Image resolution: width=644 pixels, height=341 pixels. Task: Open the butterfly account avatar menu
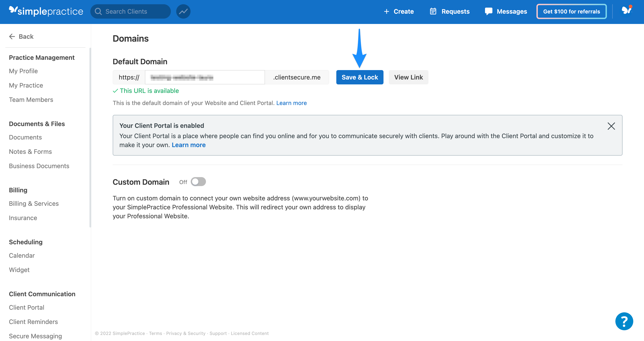click(627, 11)
